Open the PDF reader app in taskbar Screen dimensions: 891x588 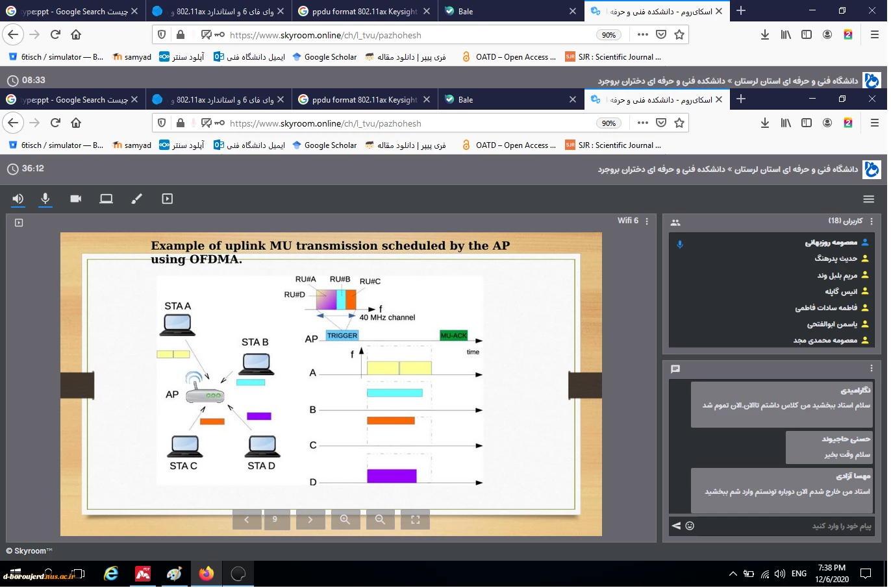[x=143, y=574]
